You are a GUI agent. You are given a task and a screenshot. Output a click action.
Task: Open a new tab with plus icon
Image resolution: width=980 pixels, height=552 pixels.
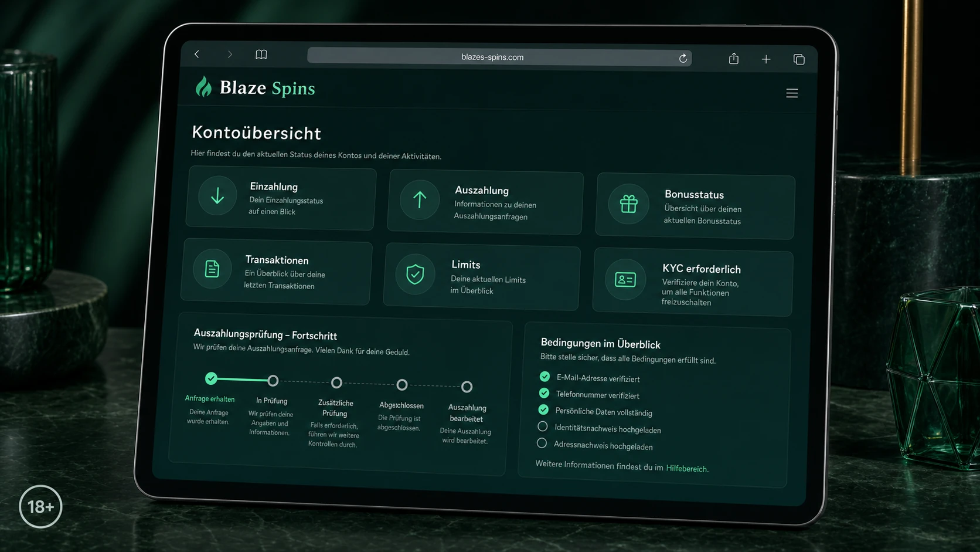766,59
